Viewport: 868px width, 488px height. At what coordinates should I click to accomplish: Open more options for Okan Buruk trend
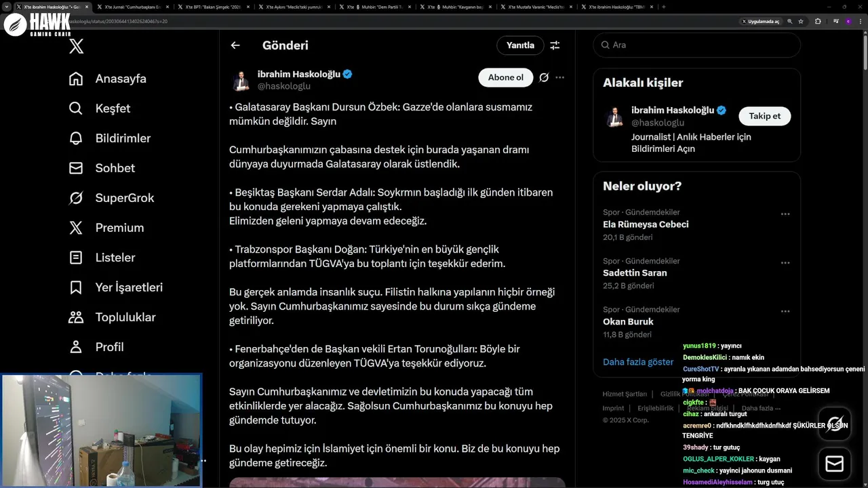(785, 312)
